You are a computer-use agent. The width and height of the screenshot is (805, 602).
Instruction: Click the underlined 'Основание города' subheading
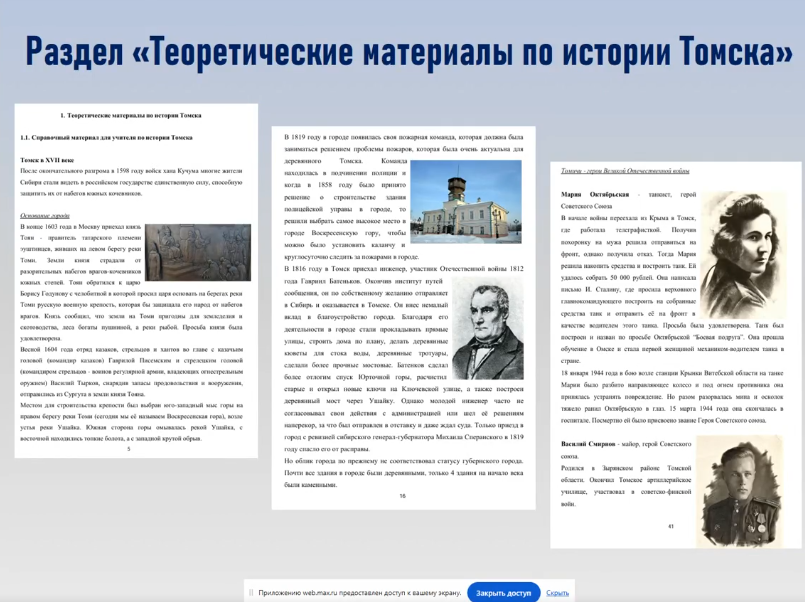pos(45,216)
